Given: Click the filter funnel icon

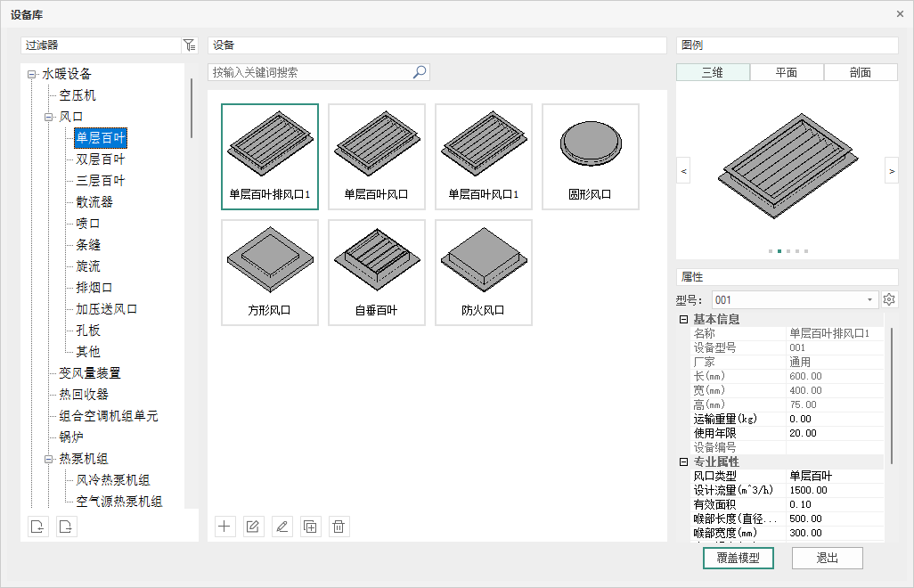Looking at the screenshot, I should [x=189, y=45].
